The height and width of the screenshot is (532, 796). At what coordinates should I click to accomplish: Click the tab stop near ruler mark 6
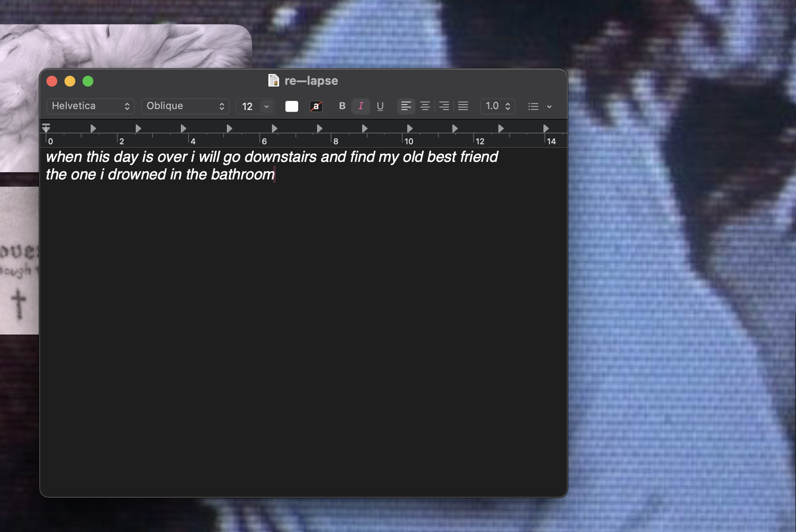(274, 128)
